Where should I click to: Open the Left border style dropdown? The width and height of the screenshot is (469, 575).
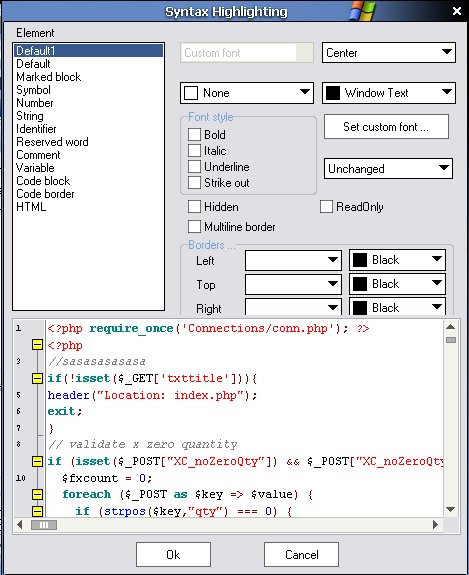point(293,260)
